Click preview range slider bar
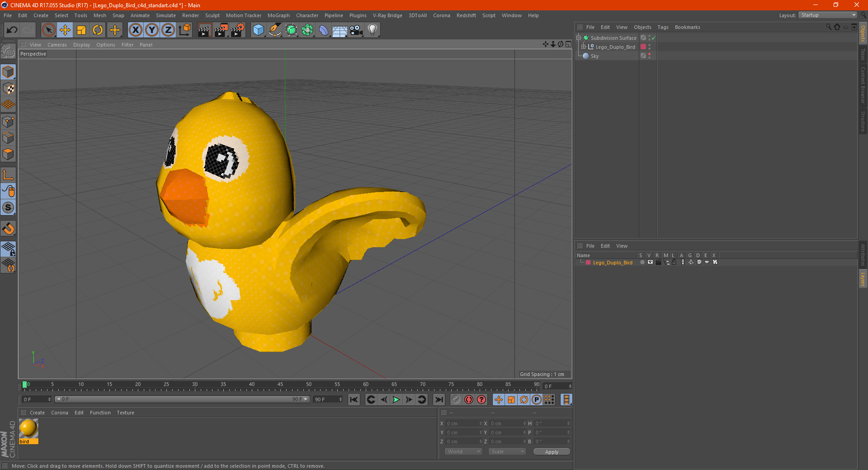The image size is (868, 470). coord(182,399)
